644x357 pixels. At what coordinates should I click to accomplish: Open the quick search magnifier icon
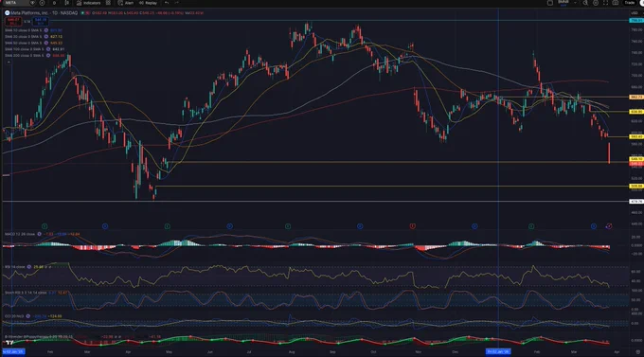585,3
